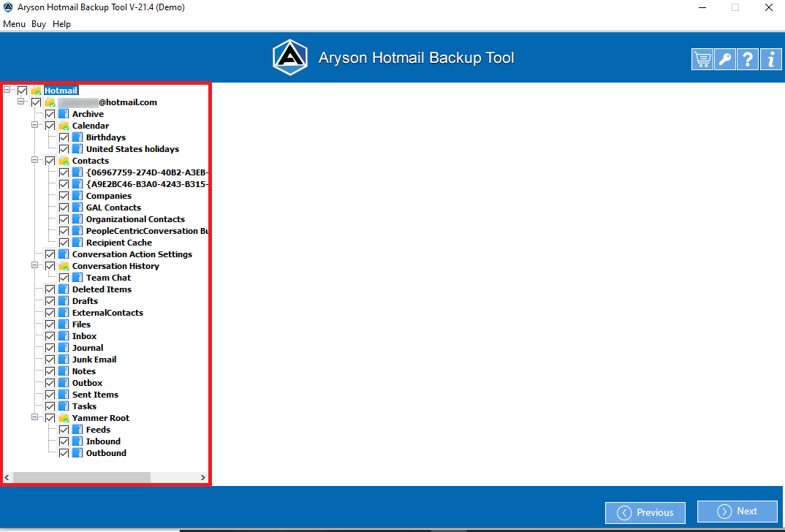This screenshot has height=532, width=785.
Task: Click the scroll left arrow in tree
Action: pyautogui.click(x=7, y=477)
